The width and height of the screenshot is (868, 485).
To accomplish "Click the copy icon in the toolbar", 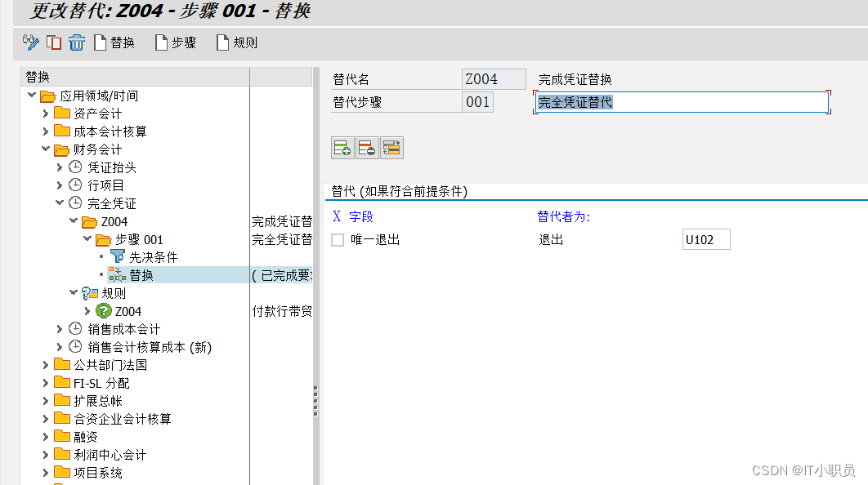I will click(x=54, y=42).
